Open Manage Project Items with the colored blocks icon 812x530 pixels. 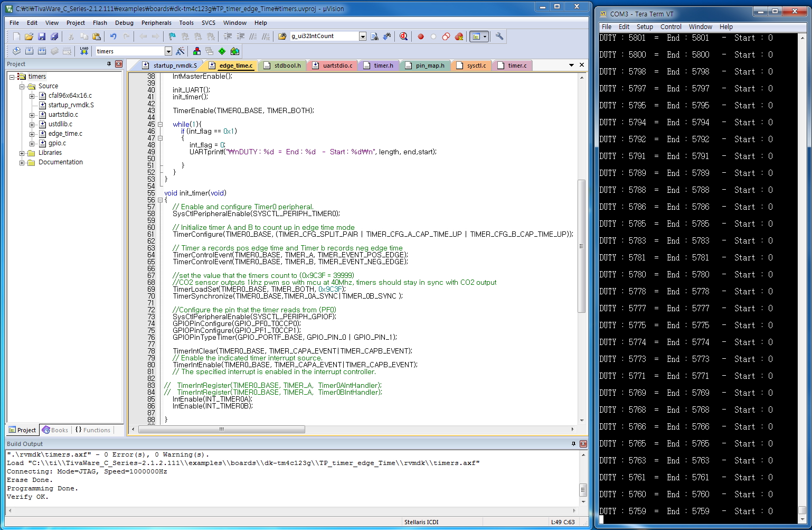(196, 51)
